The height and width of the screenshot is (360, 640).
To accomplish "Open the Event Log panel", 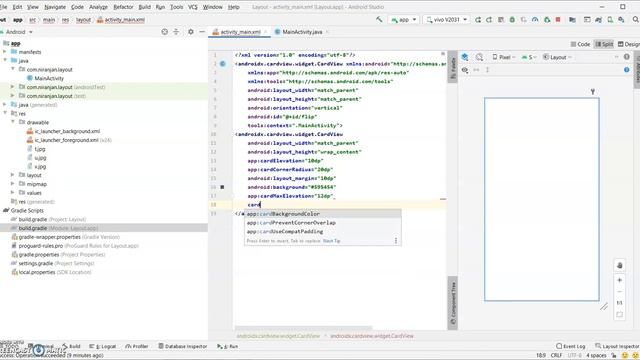I will 571,346.
